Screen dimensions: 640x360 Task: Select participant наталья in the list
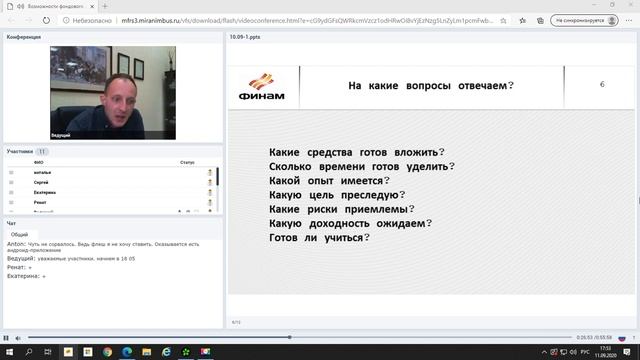coord(42,172)
